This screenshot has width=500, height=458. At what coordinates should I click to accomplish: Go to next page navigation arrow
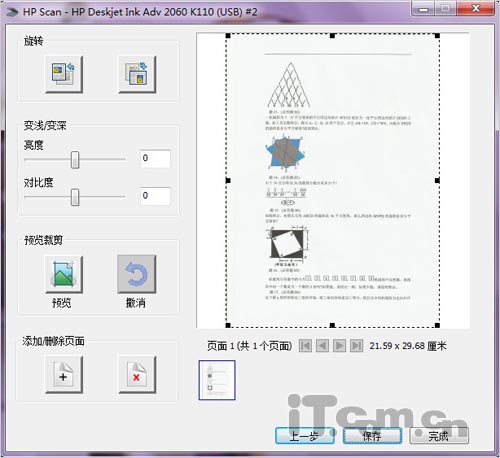tap(339, 346)
